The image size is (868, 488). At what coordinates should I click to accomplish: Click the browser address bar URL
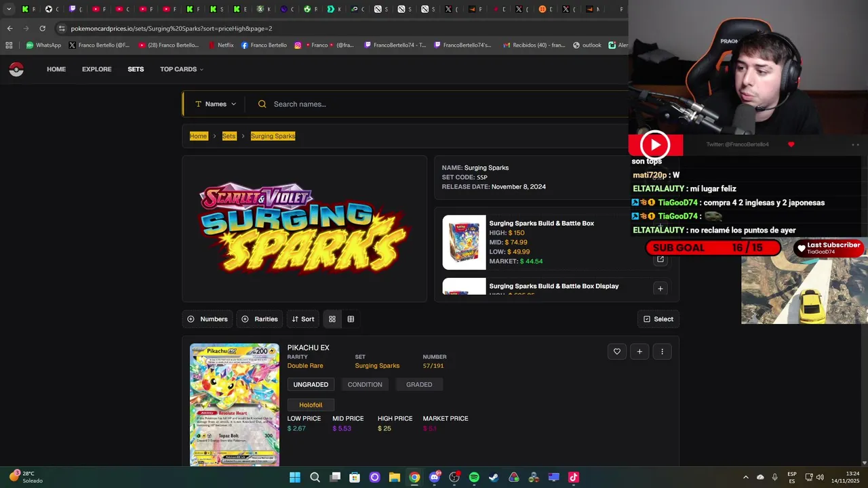(172, 28)
